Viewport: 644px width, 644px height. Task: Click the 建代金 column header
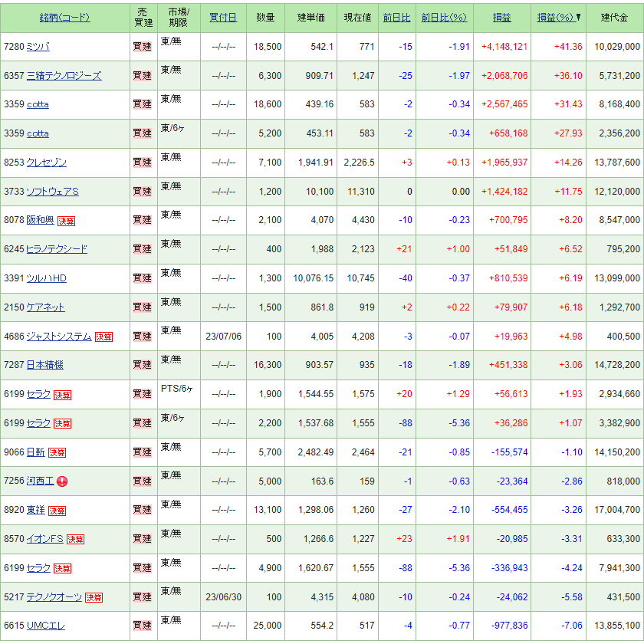point(614,17)
